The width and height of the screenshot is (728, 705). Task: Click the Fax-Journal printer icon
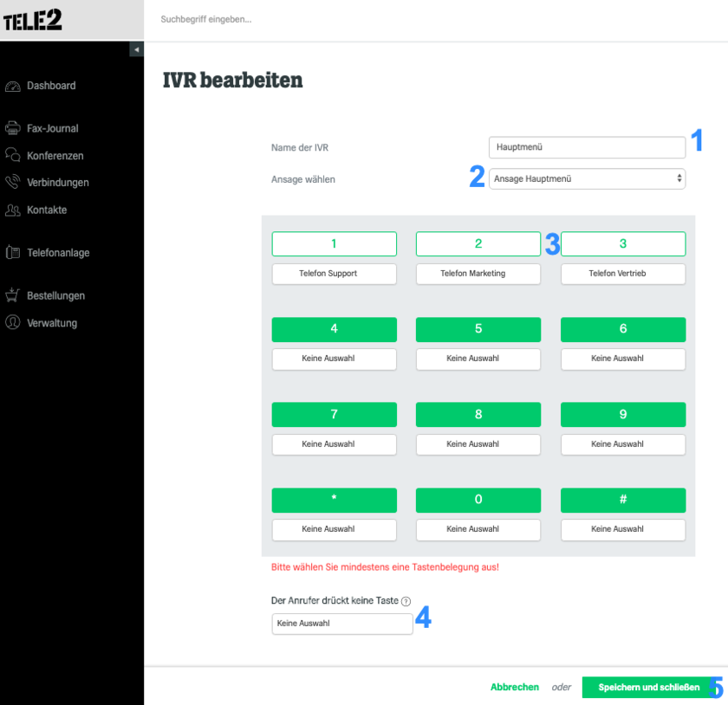coord(12,128)
